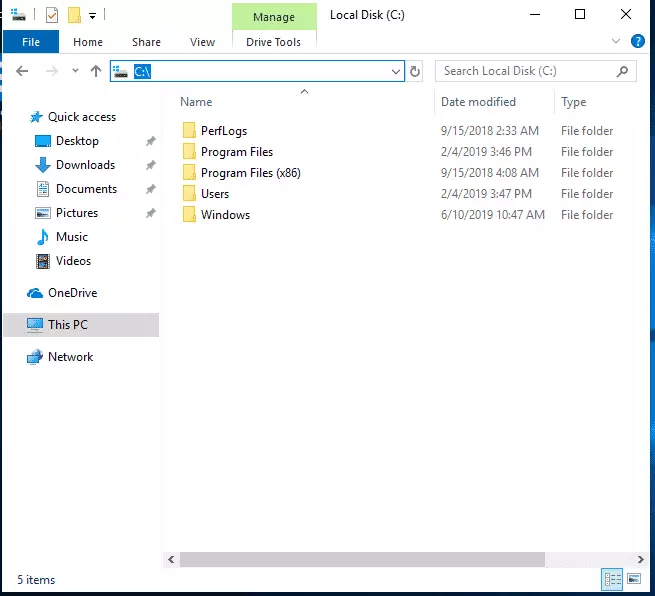This screenshot has width=655, height=596.
Task: Click date 6/10/2019 10:47 AM cell
Action: (x=493, y=215)
